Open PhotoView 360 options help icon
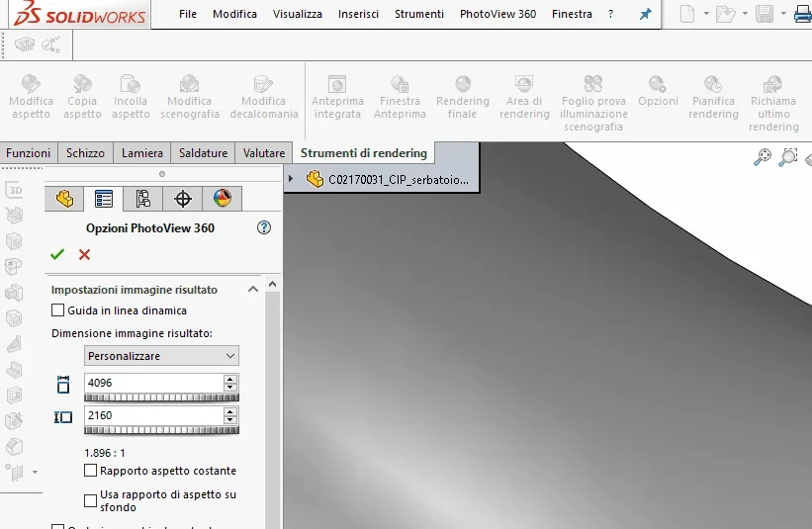Viewport: 812px width, 529px height. click(x=264, y=227)
